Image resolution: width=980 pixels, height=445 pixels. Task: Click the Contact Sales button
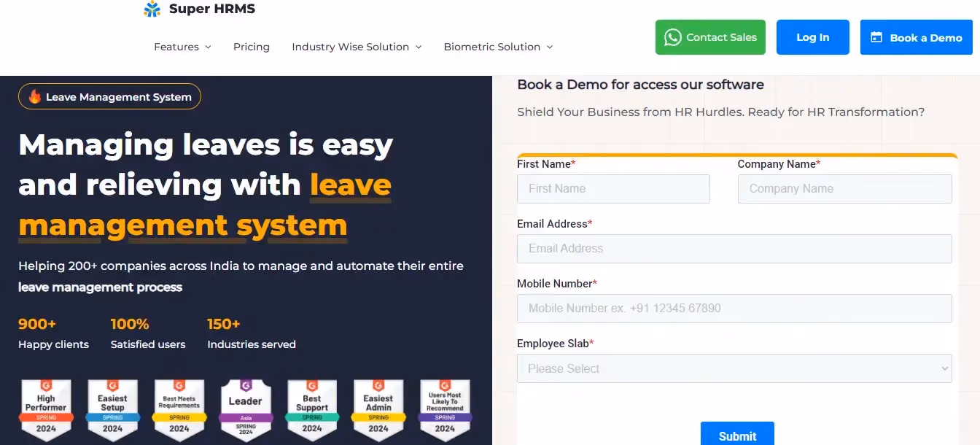pos(710,37)
